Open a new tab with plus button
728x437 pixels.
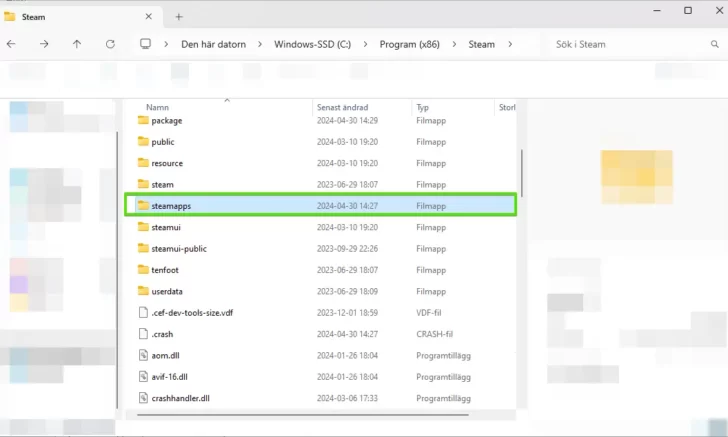click(179, 17)
